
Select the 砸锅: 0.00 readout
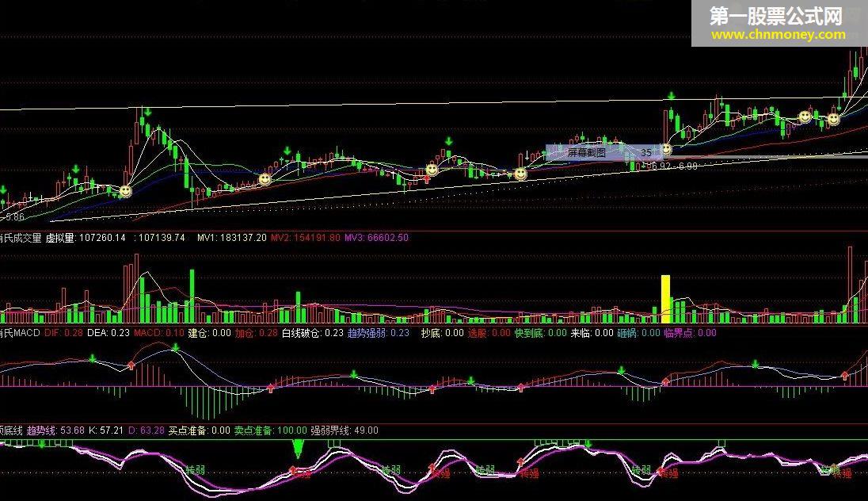[639, 333]
